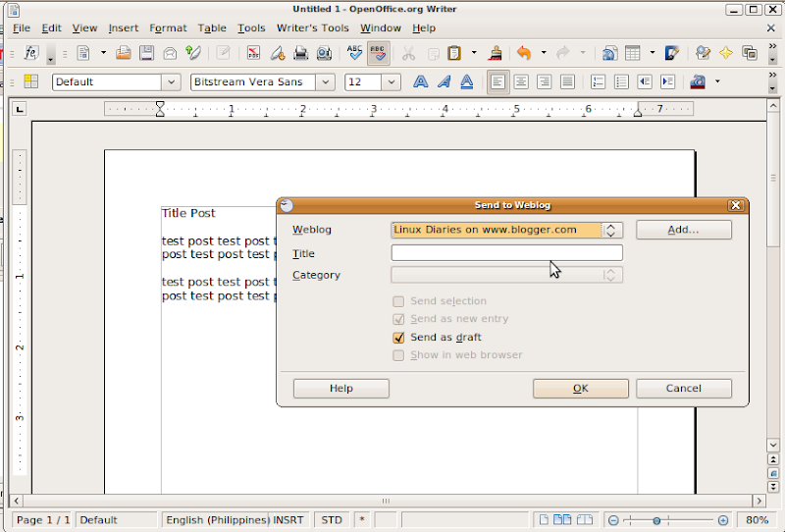Enable Show in web browser checkbox

398,355
